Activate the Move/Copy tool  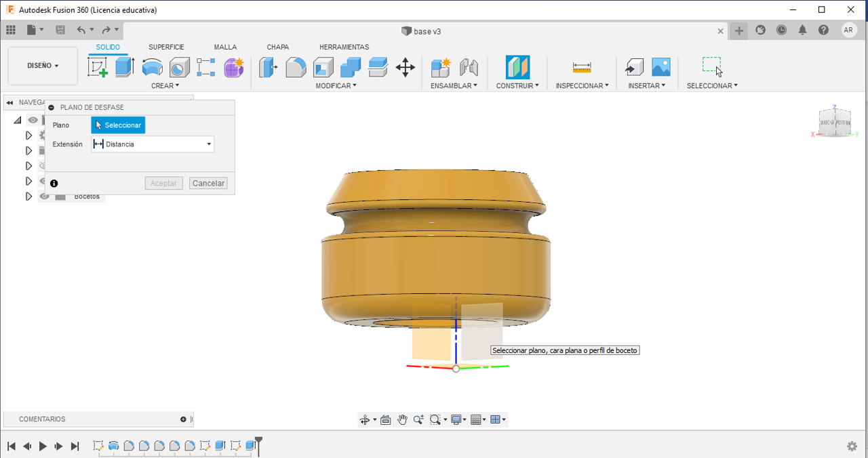pyautogui.click(x=405, y=67)
